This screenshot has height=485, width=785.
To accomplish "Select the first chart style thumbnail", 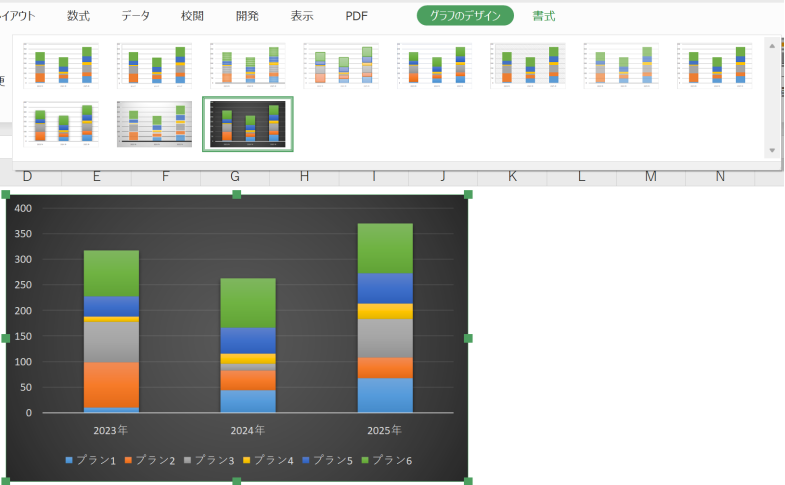I will (x=61, y=66).
